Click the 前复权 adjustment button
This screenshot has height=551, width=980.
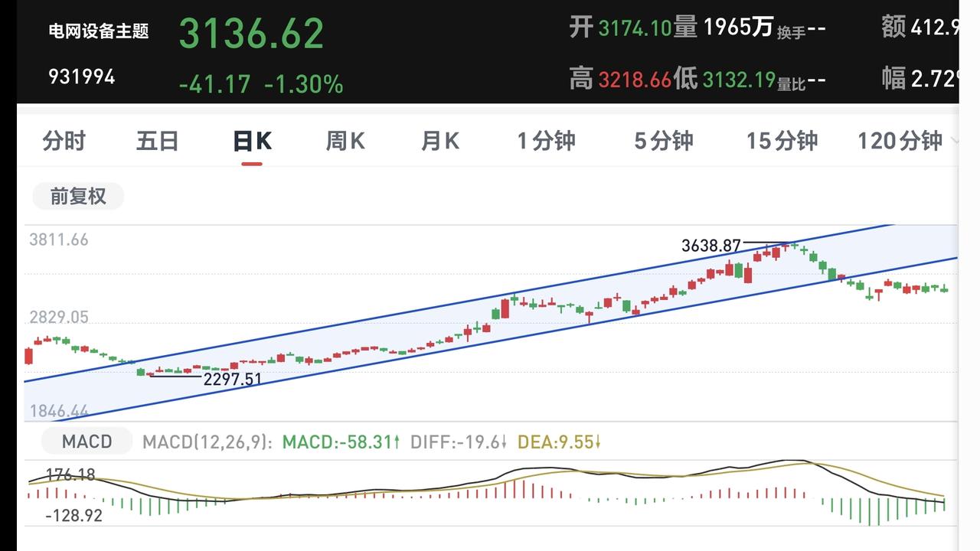(78, 197)
